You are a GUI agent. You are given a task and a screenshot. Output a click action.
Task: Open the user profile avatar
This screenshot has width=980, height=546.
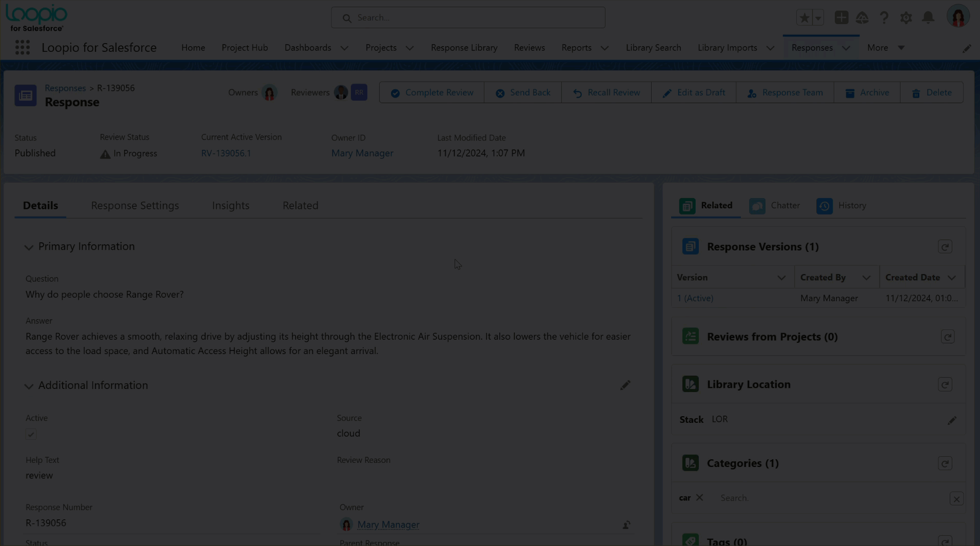(x=957, y=17)
